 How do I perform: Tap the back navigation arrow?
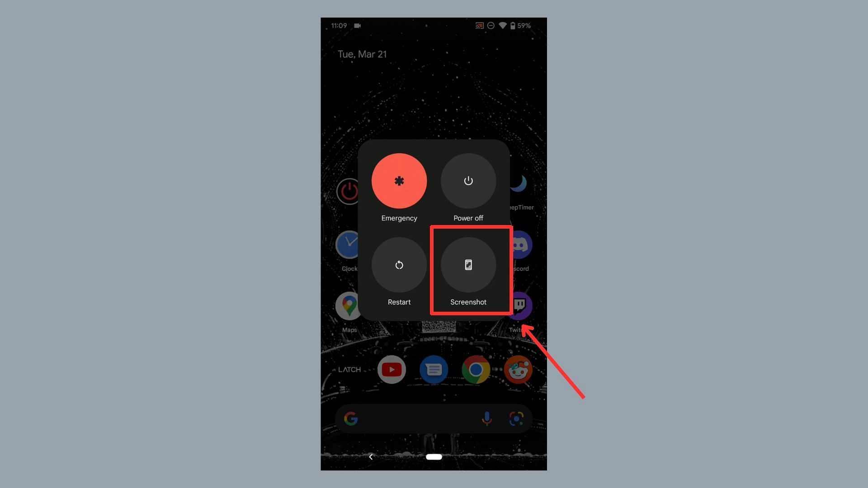(x=371, y=457)
